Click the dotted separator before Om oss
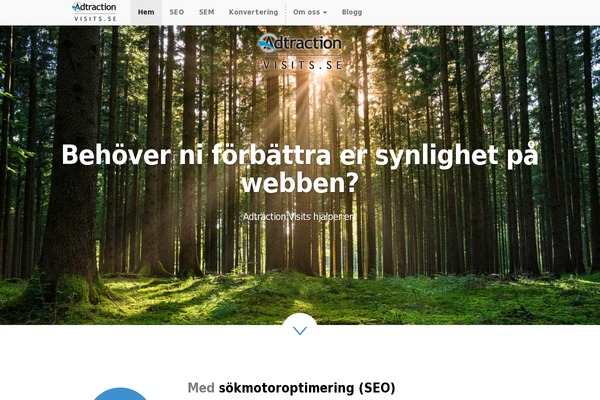Viewport: 600px width, 400px height. [286, 12]
